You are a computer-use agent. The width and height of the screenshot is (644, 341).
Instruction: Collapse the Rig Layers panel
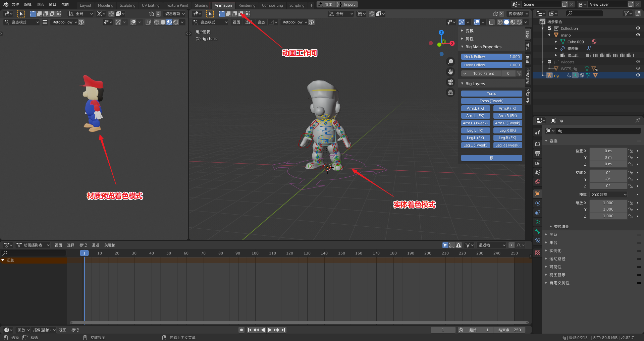[x=462, y=84]
